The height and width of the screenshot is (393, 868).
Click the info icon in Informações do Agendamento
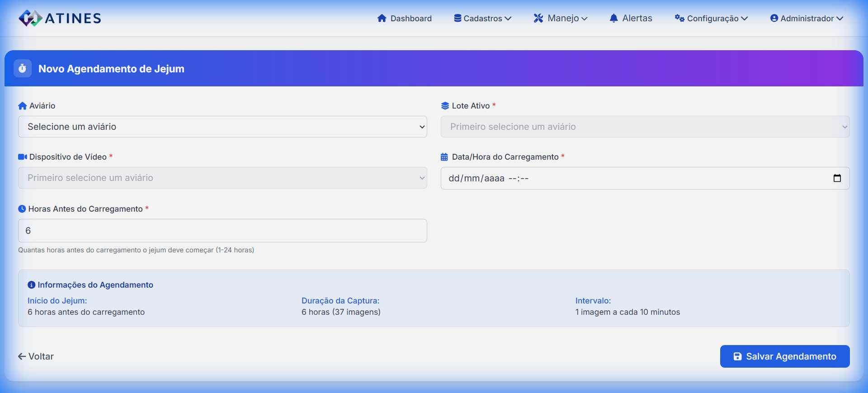(x=32, y=285)
